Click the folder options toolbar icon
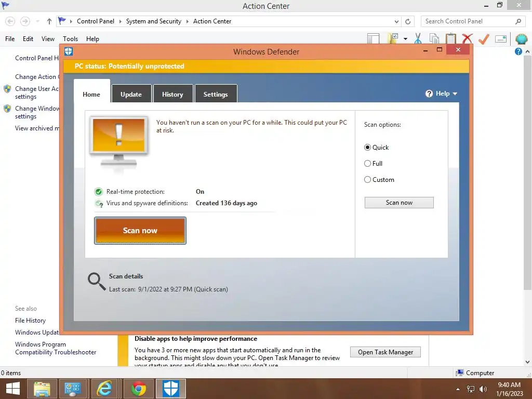 coord(393,38)
